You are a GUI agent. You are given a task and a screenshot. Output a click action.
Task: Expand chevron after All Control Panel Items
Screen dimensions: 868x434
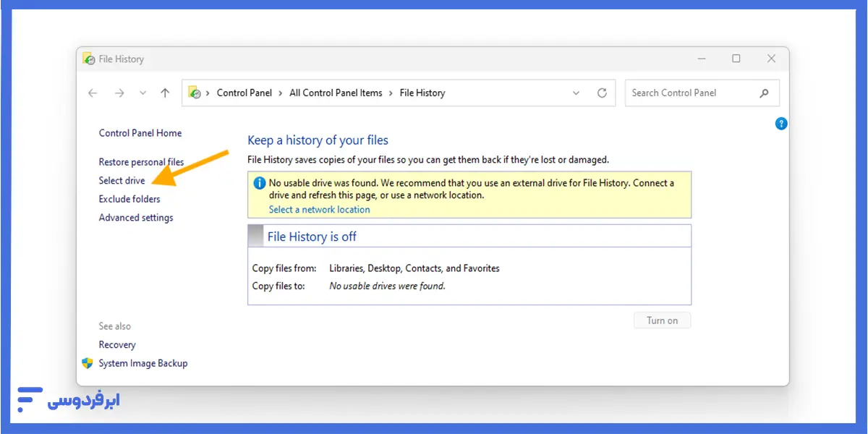point(391,93)
